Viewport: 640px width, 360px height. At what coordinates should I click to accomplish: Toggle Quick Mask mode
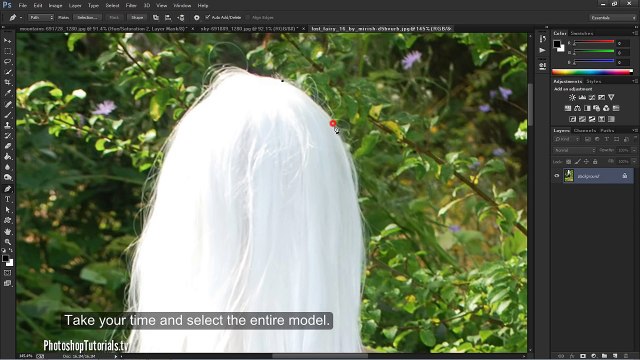pyautogui.click(x=7, y=273)
